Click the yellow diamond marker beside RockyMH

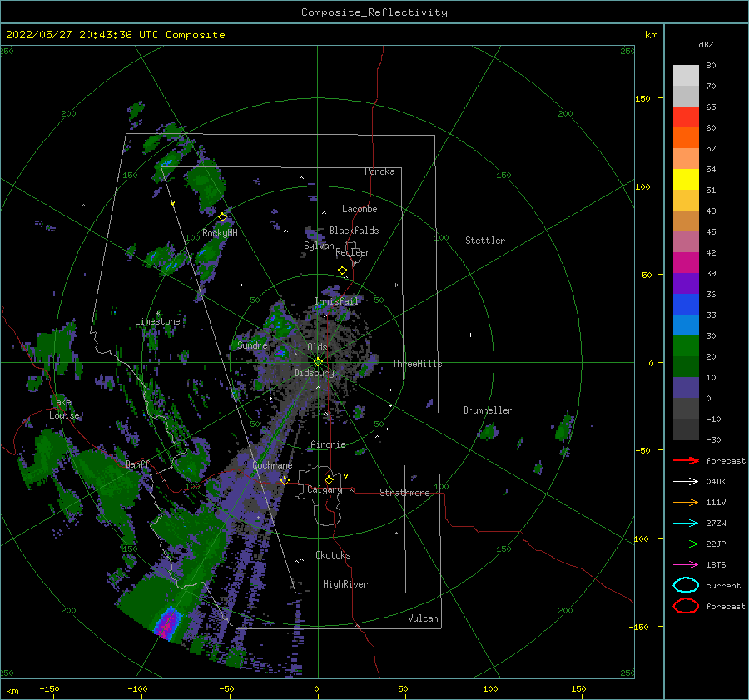pos(222,217)
